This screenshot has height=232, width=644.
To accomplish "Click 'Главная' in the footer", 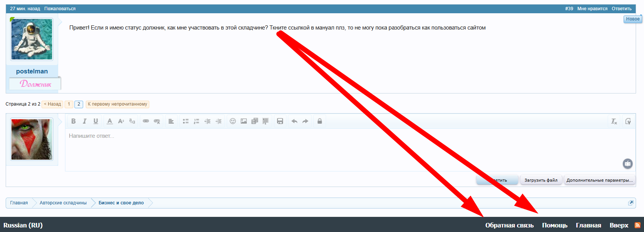I will pos(588,225).
